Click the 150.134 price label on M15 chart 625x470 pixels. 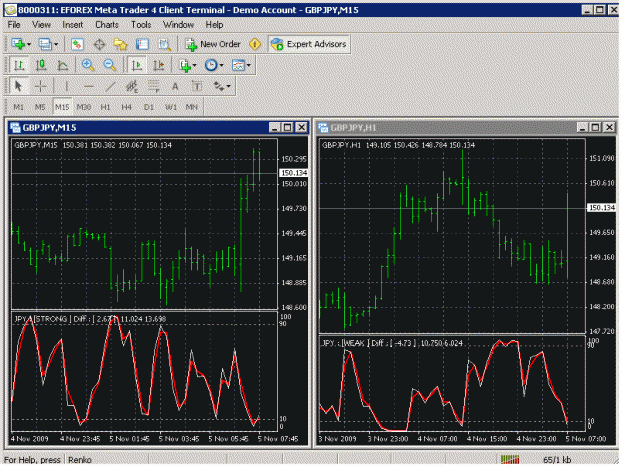294,173
